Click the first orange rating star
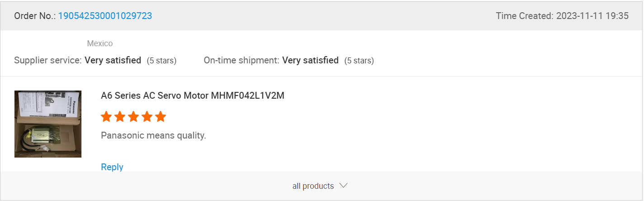 (x=106, y=117)
